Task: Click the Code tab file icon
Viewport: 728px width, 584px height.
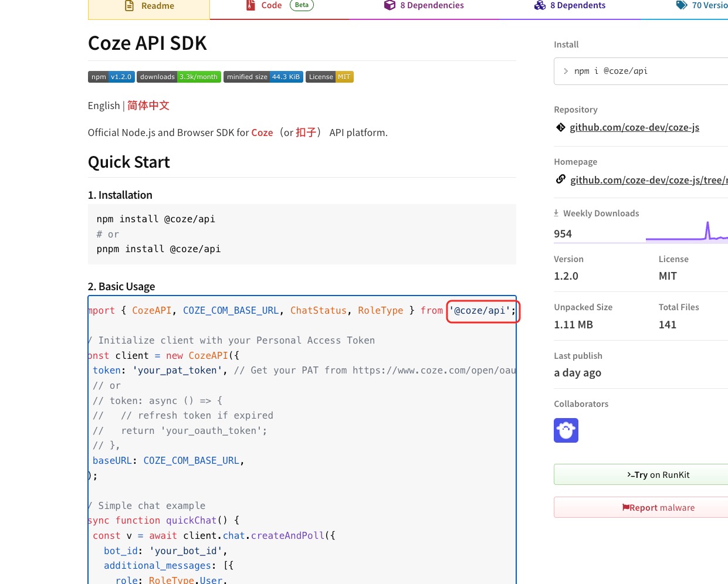Action: pyautogui.click(x=250, y=5)
